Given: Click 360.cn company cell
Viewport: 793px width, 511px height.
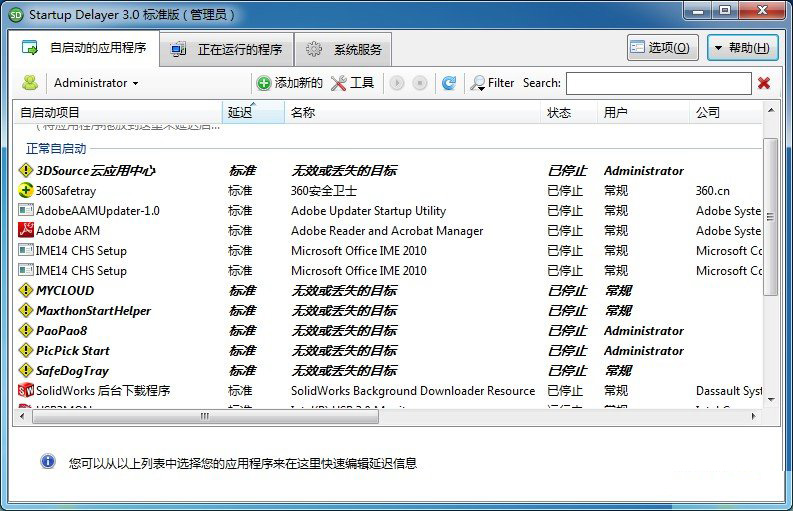Looking at the screenshot, I should click(713, 191).
